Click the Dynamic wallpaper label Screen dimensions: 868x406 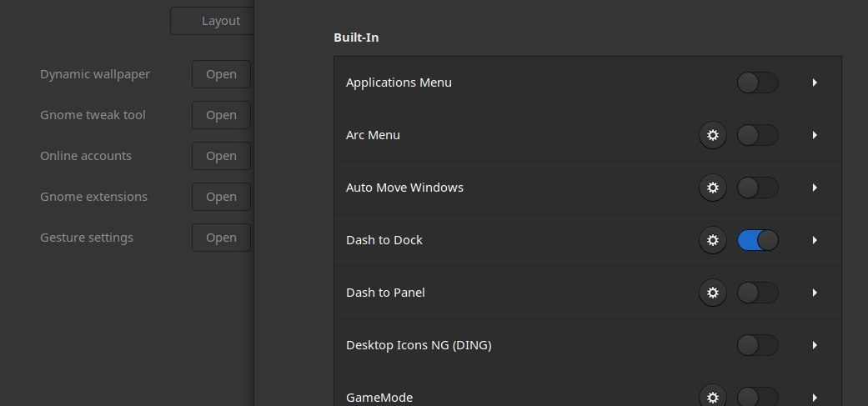click(95, 74)
